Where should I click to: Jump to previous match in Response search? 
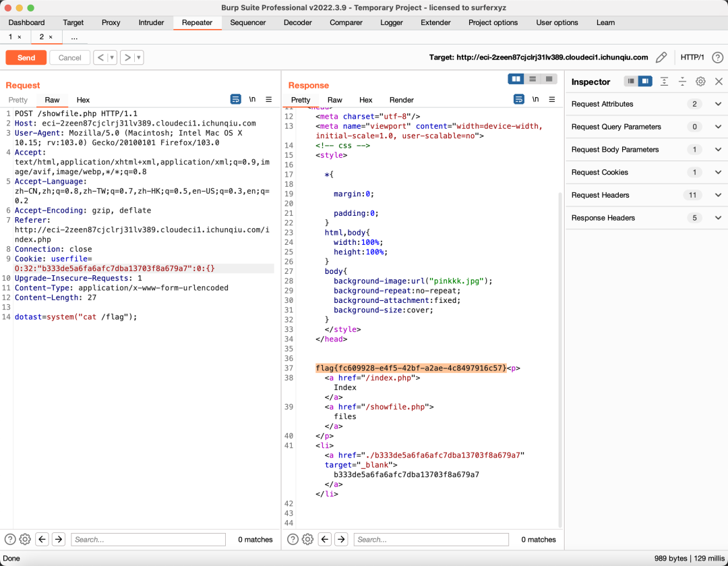click(324, 539)
